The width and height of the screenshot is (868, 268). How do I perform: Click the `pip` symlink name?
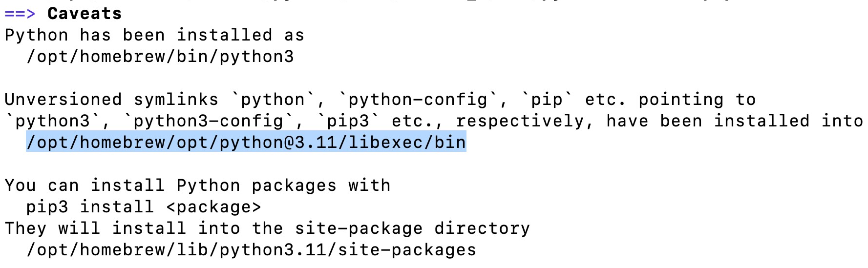(x=547, y=100)
